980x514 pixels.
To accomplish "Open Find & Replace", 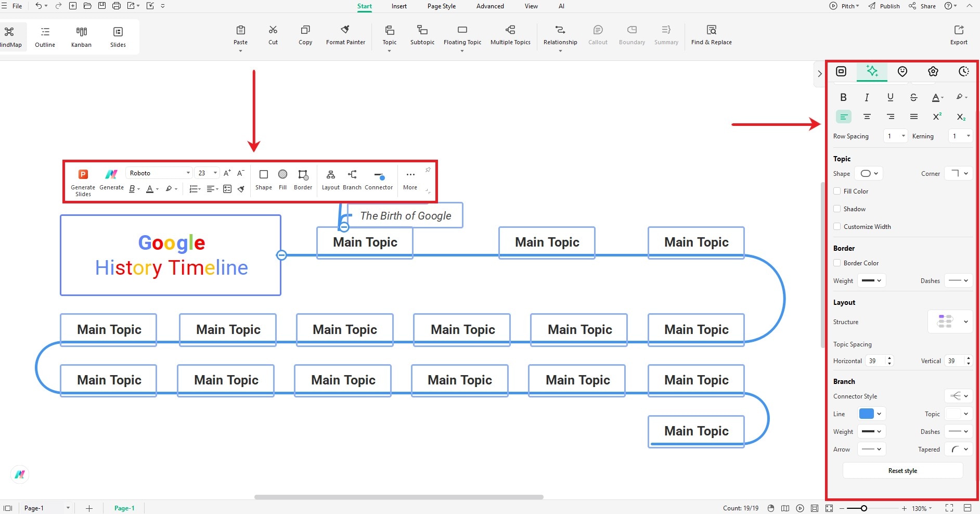I will point(712,35).
